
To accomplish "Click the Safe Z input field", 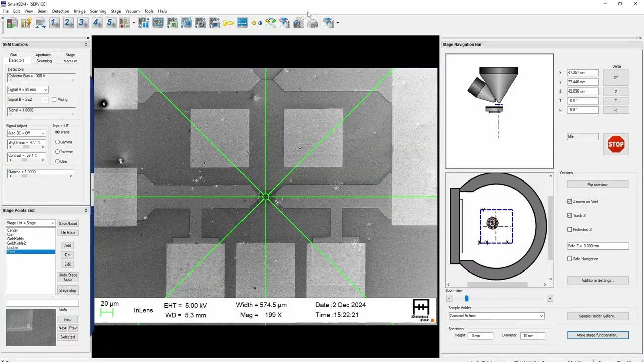I will [x=598, y=246].
